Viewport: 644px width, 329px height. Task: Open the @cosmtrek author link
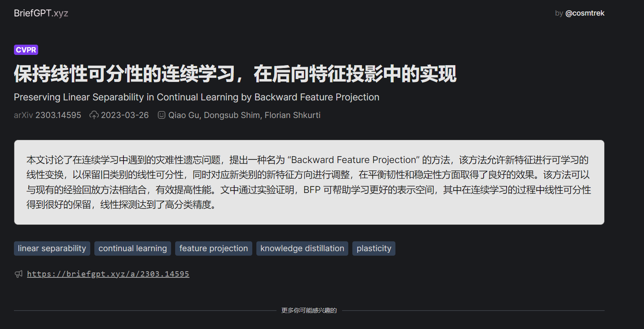pos(585,13)
